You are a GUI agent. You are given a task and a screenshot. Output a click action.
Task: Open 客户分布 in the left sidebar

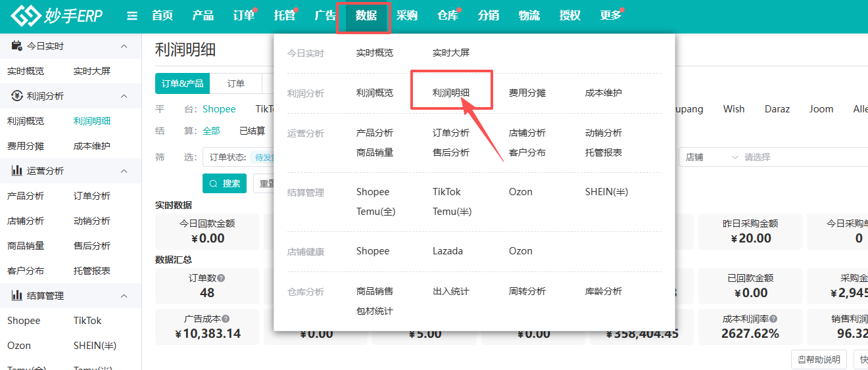26,271
